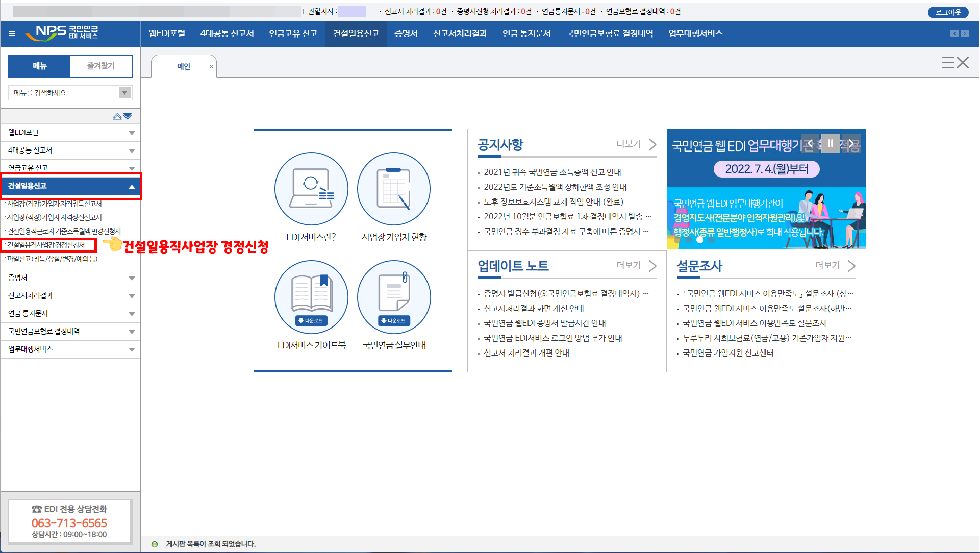Open 파일신고(취득/상실/변경/예외등)
This screenshot has width=980, height=553.
[x=52, y=259]
